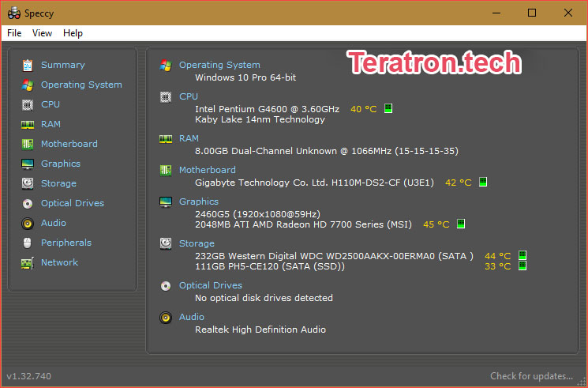Select Optical Drives in the sidebar list
Image resolution: width=588 pixels, height=388 pixels.
73,203
